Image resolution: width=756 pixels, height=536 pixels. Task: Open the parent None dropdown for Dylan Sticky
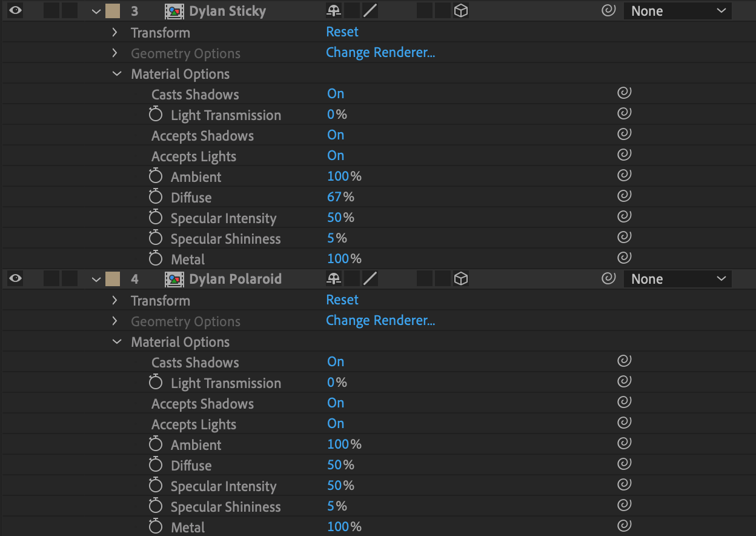click(x=677, y=10)
